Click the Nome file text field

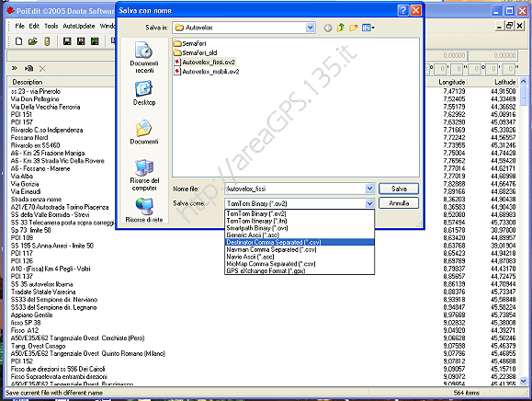[x=295, y=189]
